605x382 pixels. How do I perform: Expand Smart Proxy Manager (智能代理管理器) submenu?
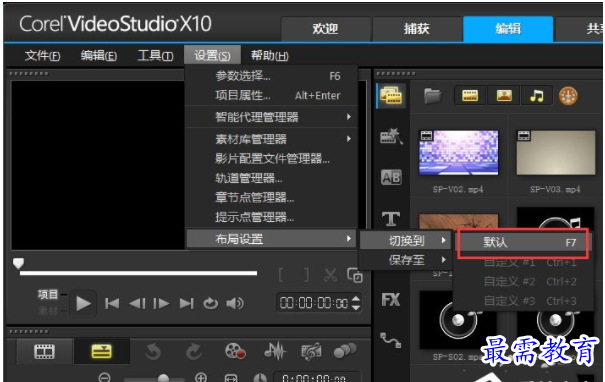tap(272, 117)
